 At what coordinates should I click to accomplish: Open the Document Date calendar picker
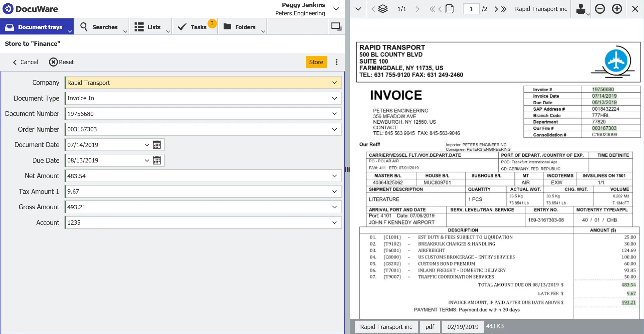coord(157,145)
